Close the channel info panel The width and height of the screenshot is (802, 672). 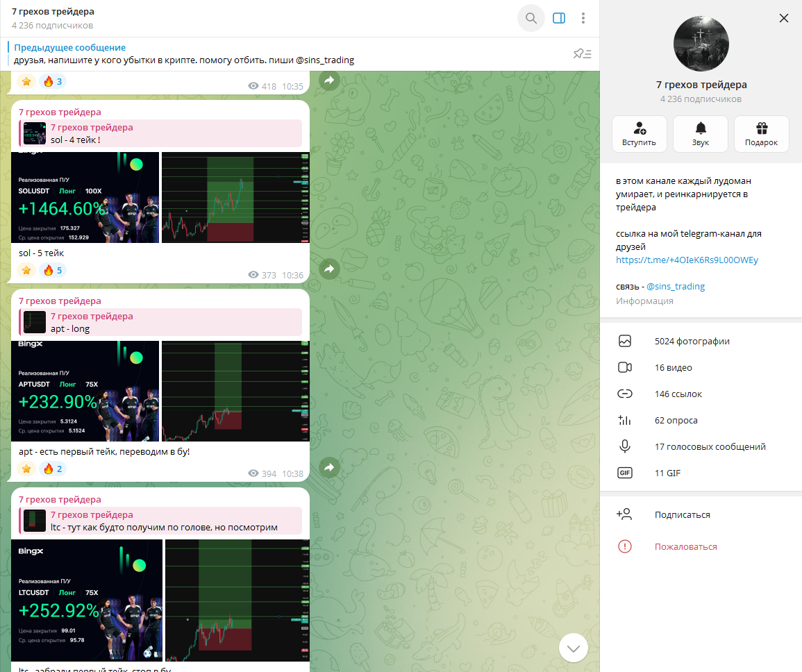(783, 19)
